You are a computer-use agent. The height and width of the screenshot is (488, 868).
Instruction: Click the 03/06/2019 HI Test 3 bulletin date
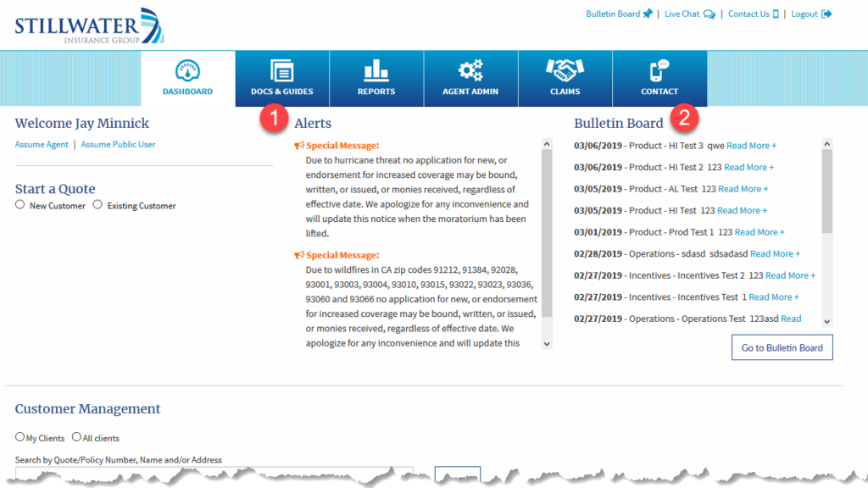[x=598, y=146]
